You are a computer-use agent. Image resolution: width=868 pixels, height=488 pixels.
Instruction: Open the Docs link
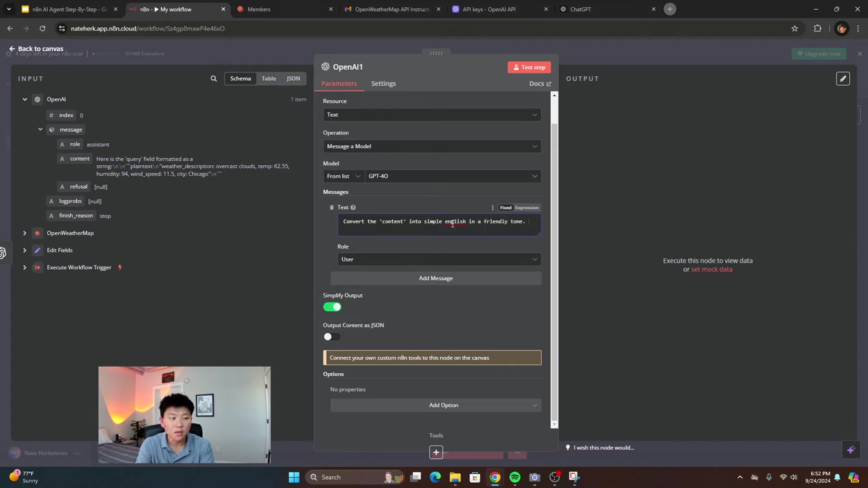pyautogui.click(x=540, y=84)
